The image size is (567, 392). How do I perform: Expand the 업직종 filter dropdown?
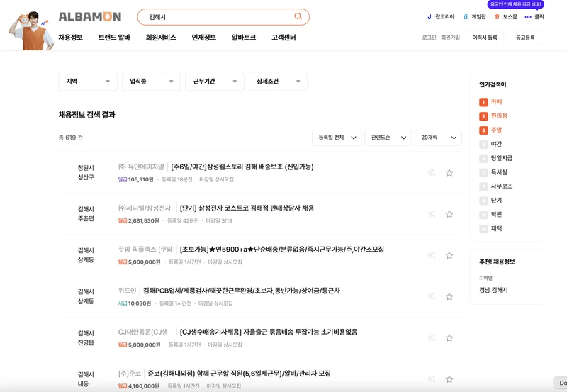click(151, 82)
